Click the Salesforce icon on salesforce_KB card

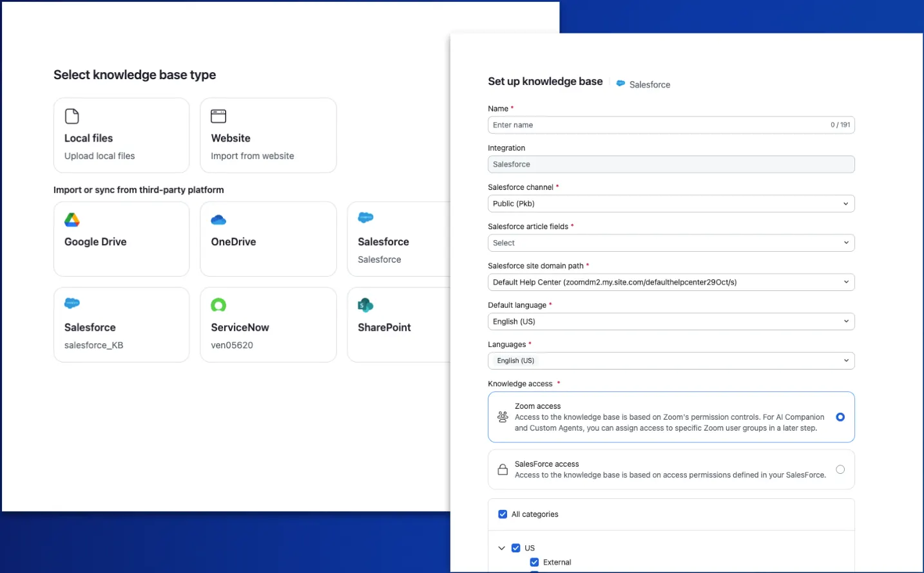[72, 303]
